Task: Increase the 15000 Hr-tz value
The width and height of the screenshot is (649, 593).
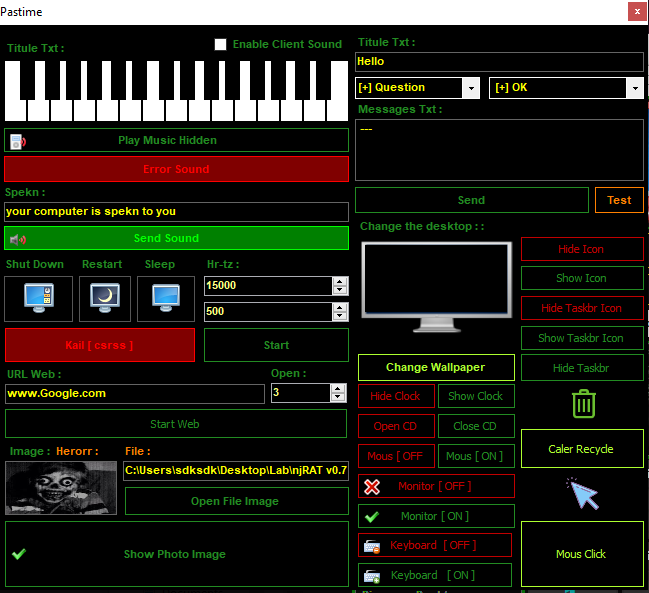Action: click(340, 281)
